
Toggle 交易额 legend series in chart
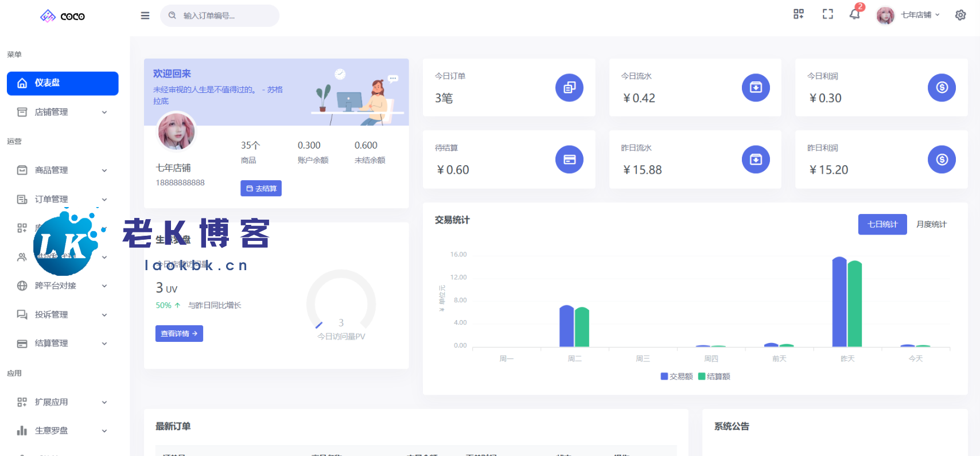[x=676, y=376]
